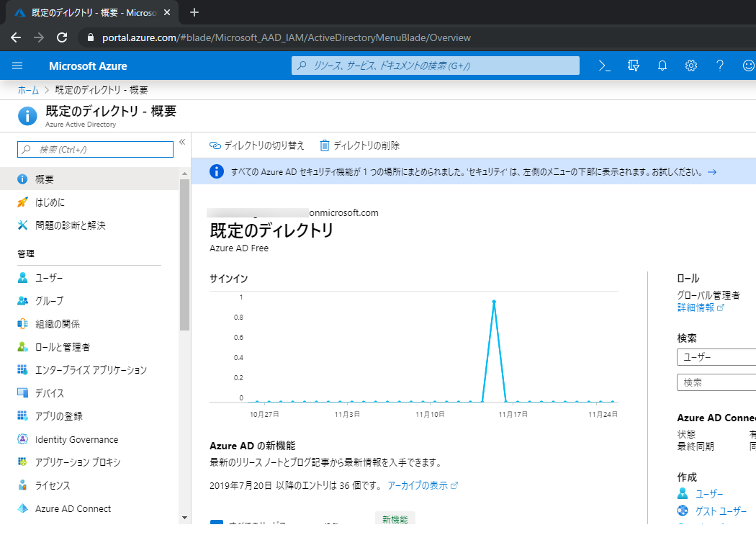
Task: Click the 組織の関係 icon
Action: (22, 324)
